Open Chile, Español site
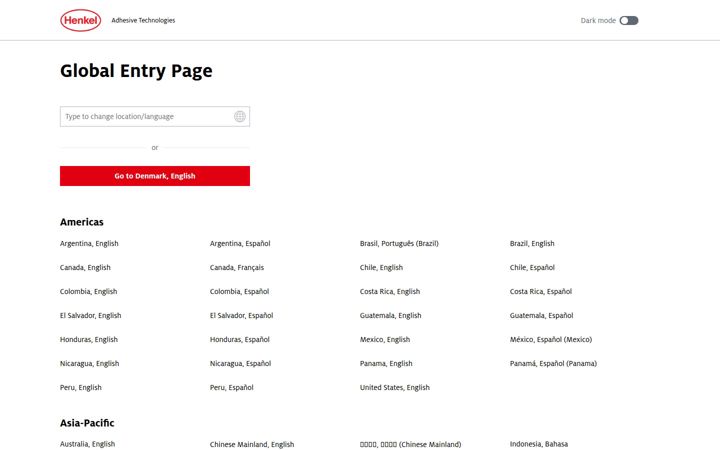The height and width of the screenshot is (450, 720). point(532,267)
